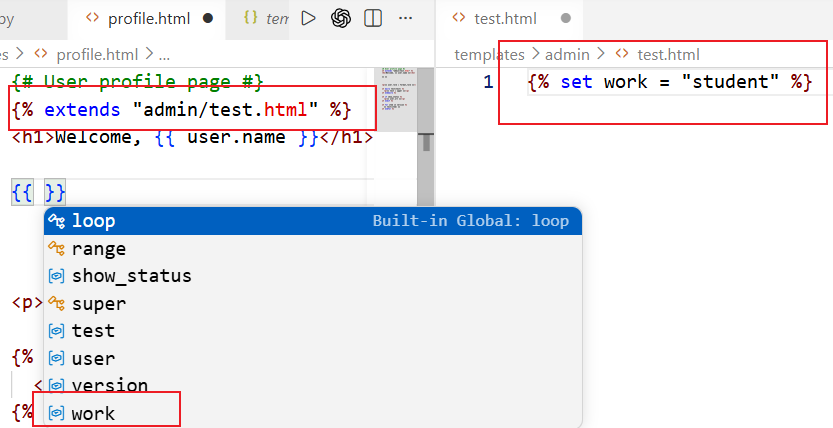The height and width of the screenshot is (428, 833).
Task: Open the test.html tab in right pane
Action: (x=509, y=19)
